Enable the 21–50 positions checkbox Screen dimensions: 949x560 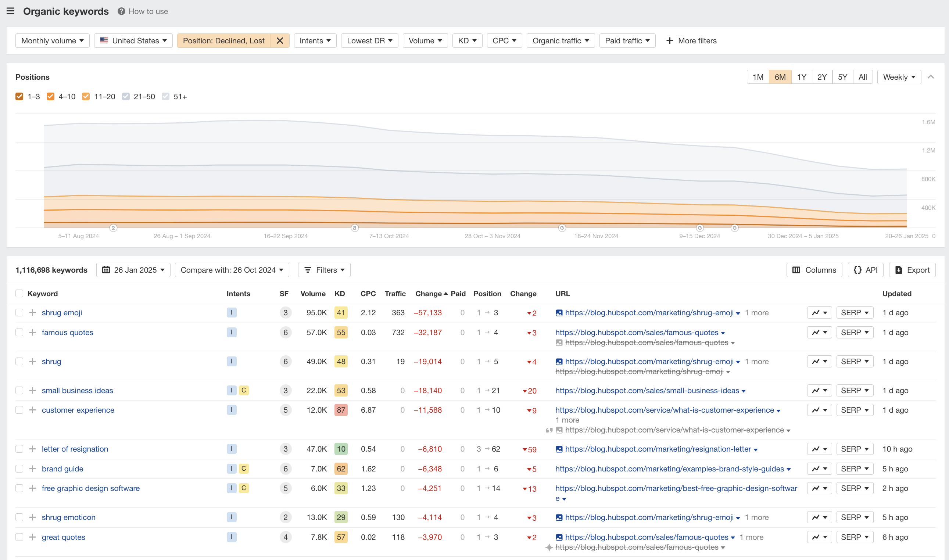click(126, 97)
